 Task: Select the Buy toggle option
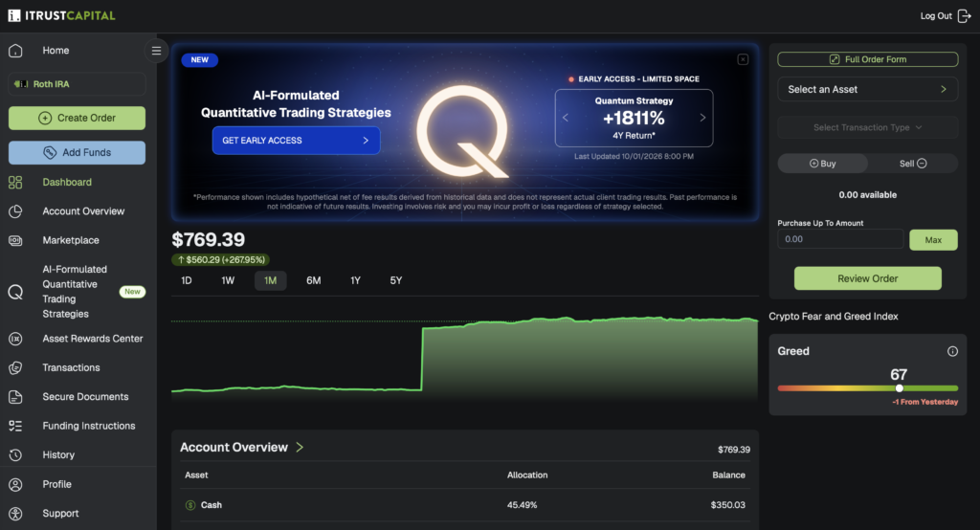822,164
